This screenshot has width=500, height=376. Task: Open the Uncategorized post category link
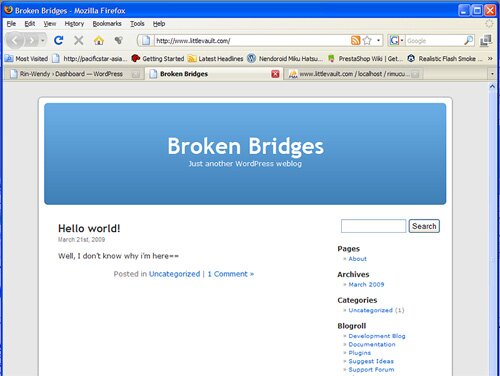coord(174,274)
